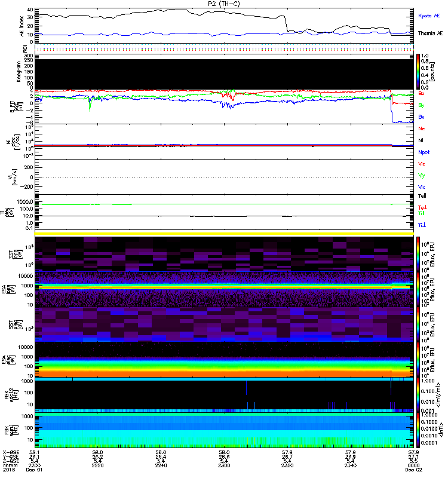The height and width of the screenshot is (478, 448).
Task: Click the red Te⊥ temperature legend label
Action: [422, 206]
